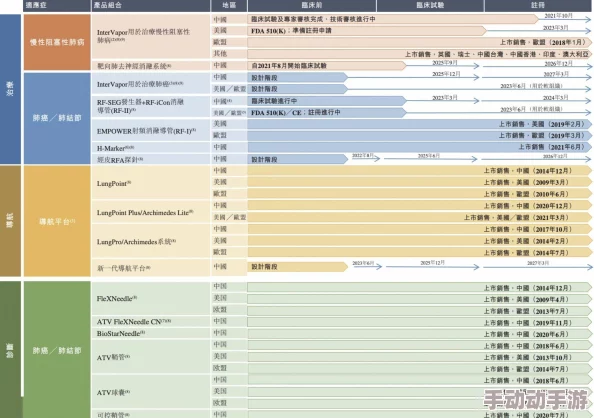
Task: Click bar 上市銷售·中國(2020年12月)
Action: [x=420, y=206]
